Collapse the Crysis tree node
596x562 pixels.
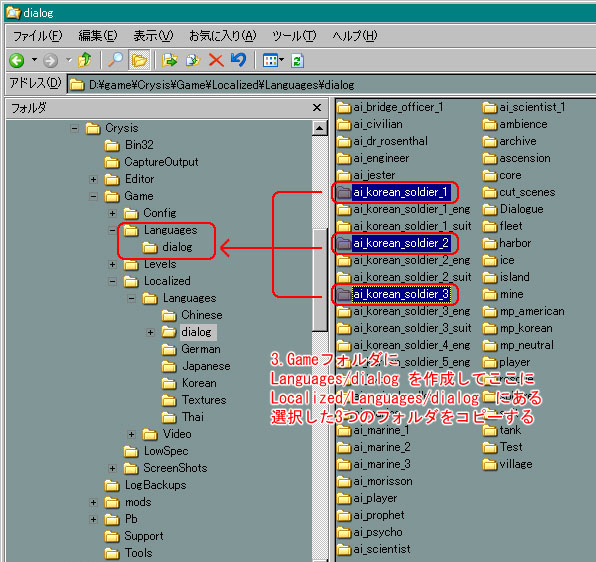click(x=74, y=128)
